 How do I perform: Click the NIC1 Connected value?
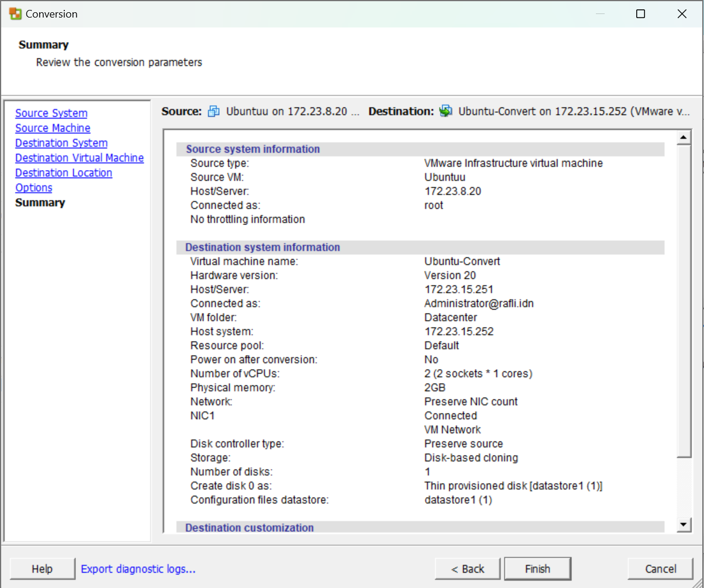450,416
